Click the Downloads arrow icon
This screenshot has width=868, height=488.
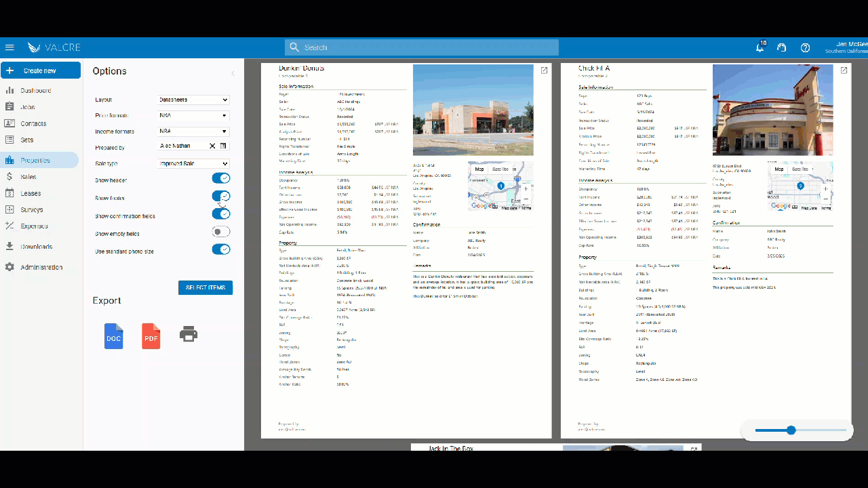pos(9,247)
